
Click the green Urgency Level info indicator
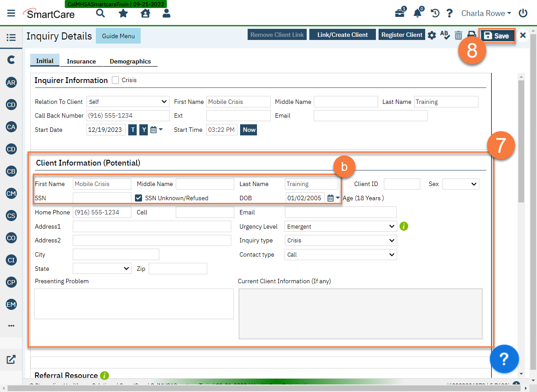403,226
